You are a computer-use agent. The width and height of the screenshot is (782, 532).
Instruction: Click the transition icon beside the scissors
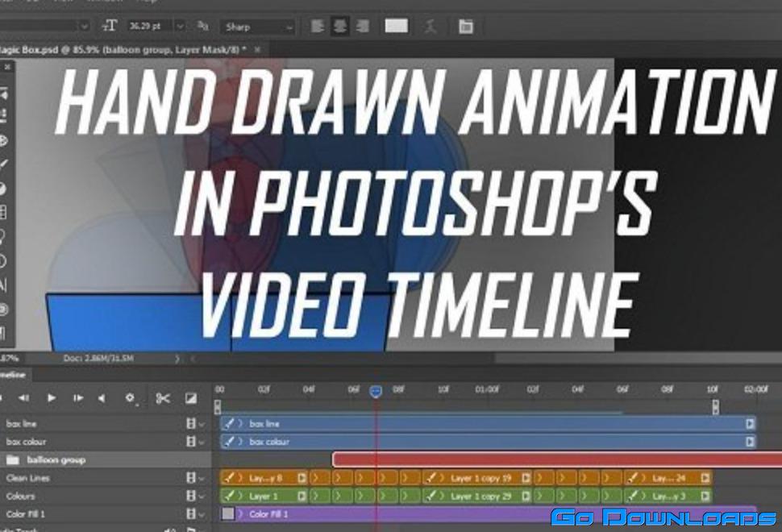190,397
